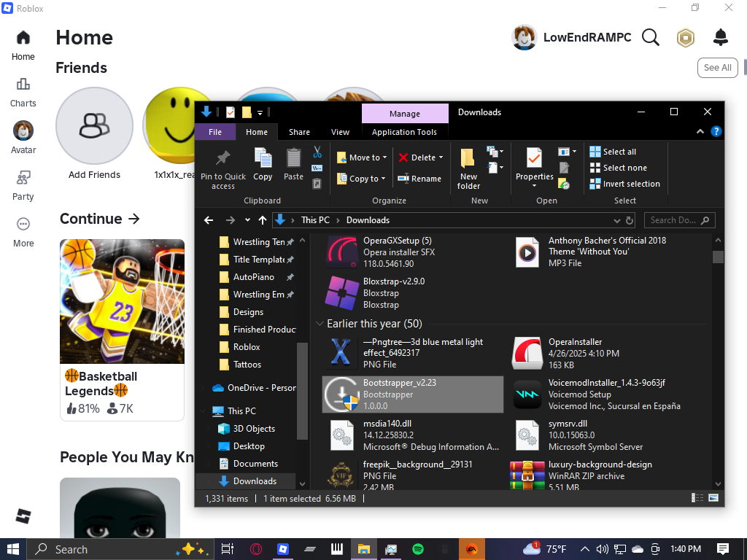Open Properties in the ribbon
This screenshot has height=560, width=747.
535,167
